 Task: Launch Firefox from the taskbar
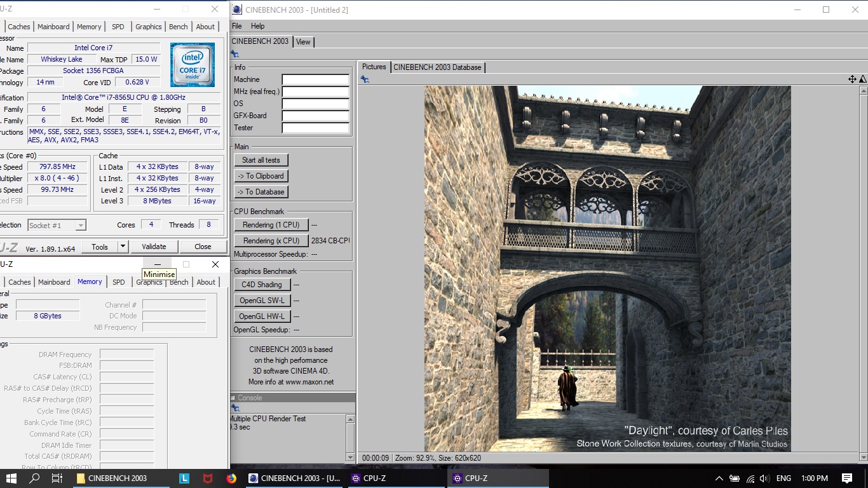pos(231,478)
